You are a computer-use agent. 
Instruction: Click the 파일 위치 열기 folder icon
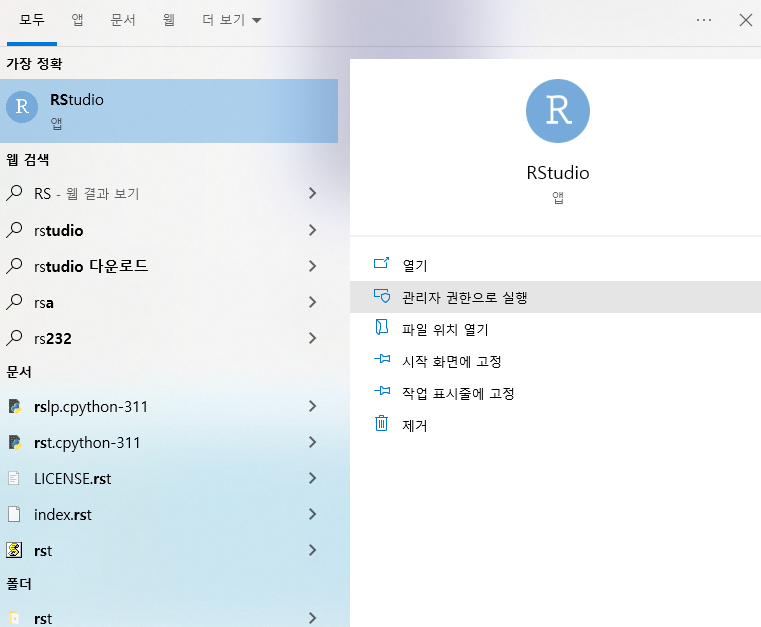381,327
